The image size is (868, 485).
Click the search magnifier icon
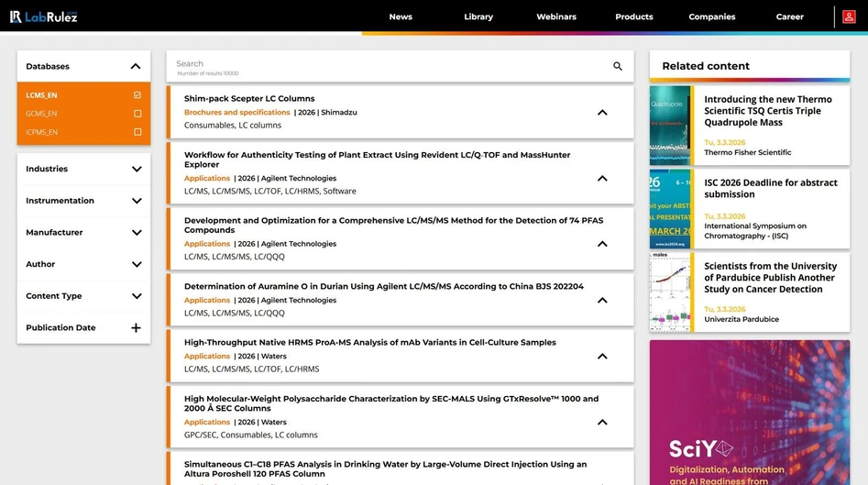[x=618, y=66]
